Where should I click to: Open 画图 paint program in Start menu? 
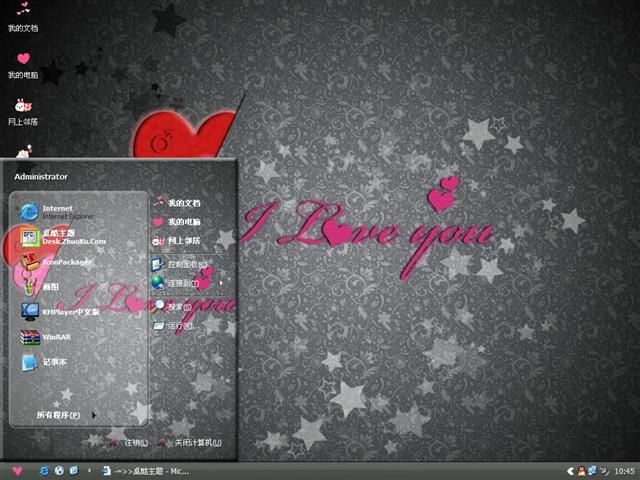(x=40, y=287)
